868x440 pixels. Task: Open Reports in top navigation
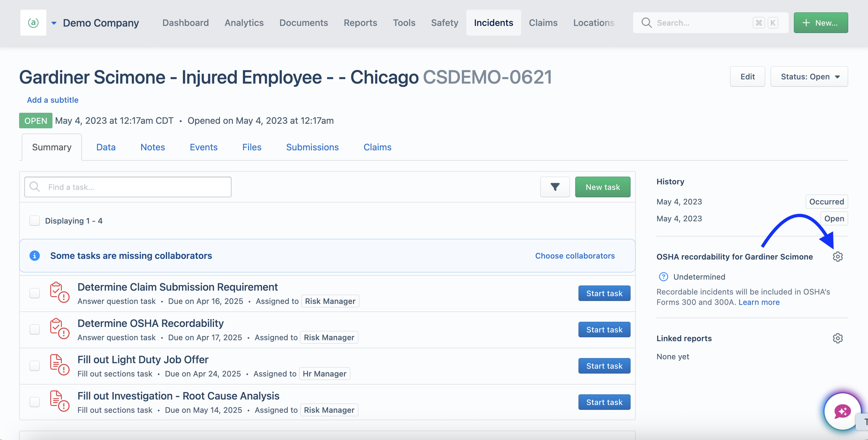coord(360,23)
